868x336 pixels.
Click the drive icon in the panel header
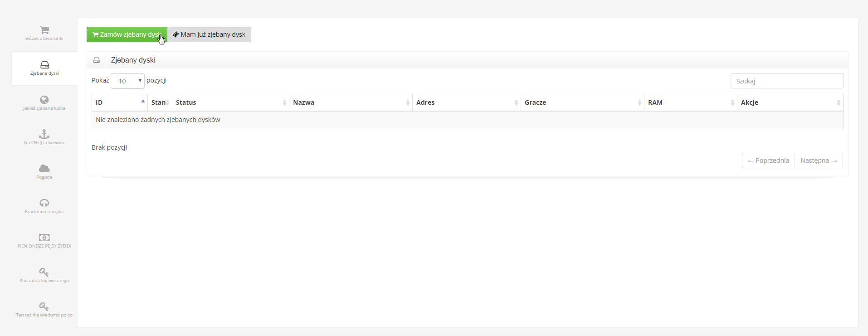click(97, 60)
